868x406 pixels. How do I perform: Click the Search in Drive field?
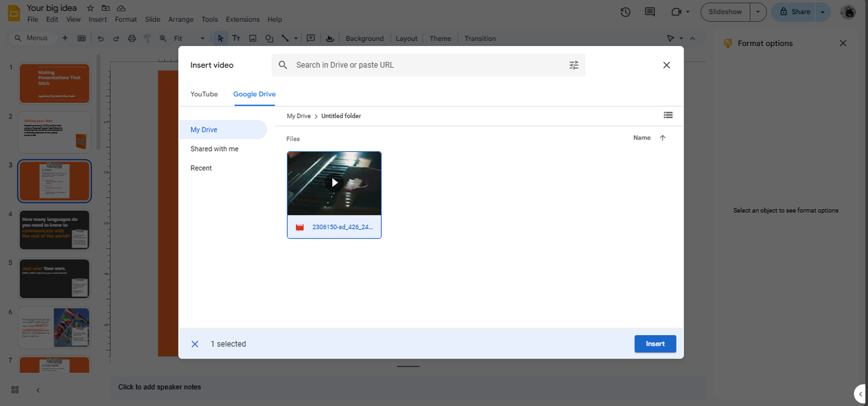point(428,65)
